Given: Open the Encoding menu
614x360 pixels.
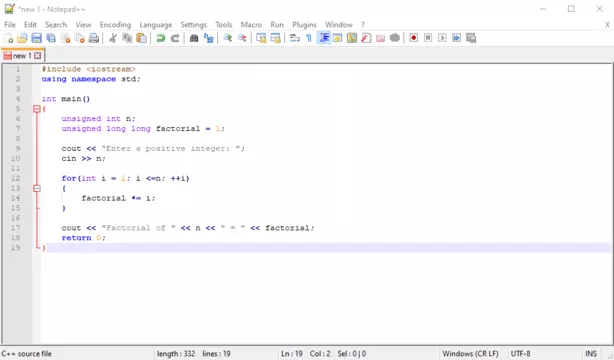Looking at the screenshot, I should (115, 25).
